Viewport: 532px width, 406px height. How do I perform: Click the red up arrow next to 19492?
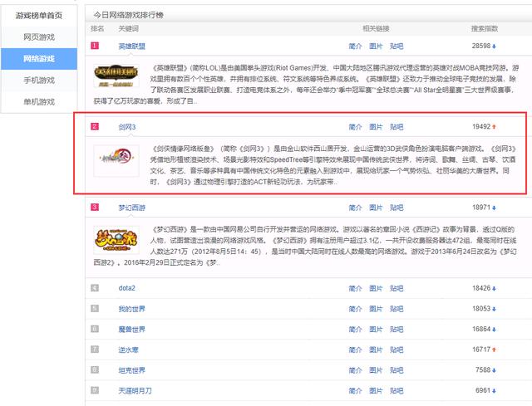click(x=495, y=127)
